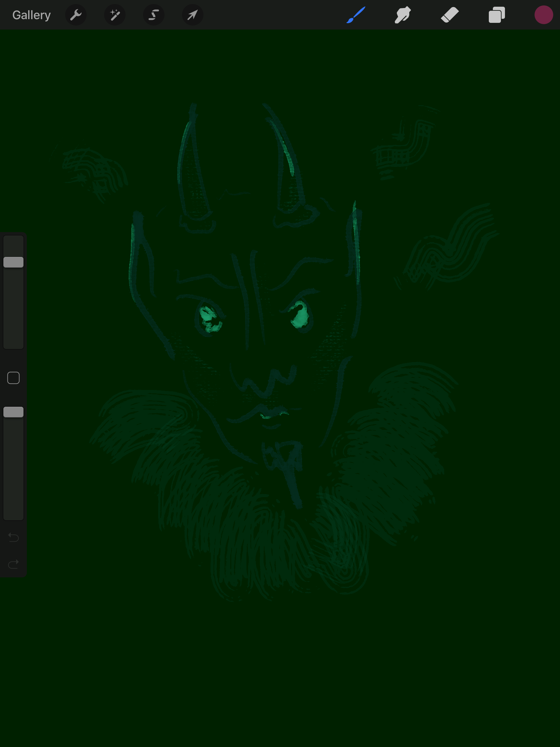Return to the Gallery

pos(32,15)
